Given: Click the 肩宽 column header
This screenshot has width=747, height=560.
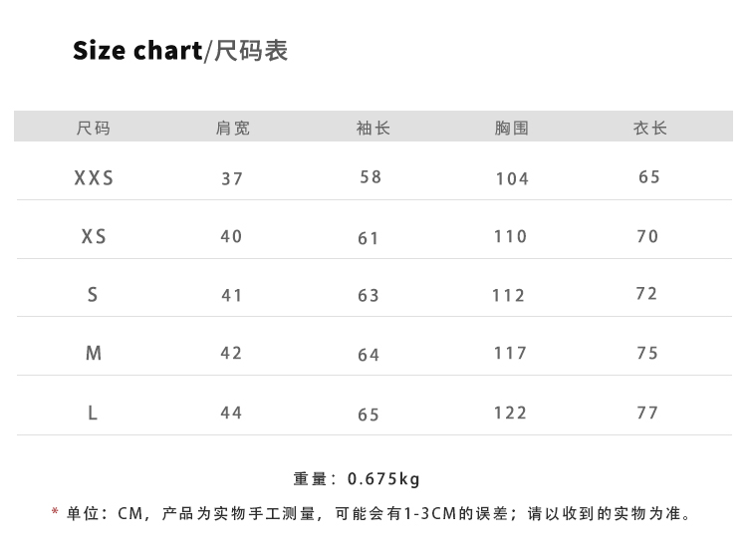Looking at the screenshot, I should [232, 128].
